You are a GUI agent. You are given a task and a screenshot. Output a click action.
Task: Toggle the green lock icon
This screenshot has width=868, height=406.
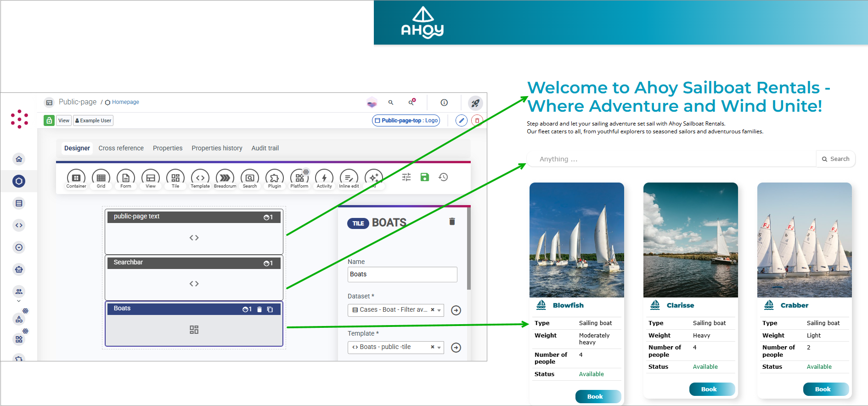[49, 120]
